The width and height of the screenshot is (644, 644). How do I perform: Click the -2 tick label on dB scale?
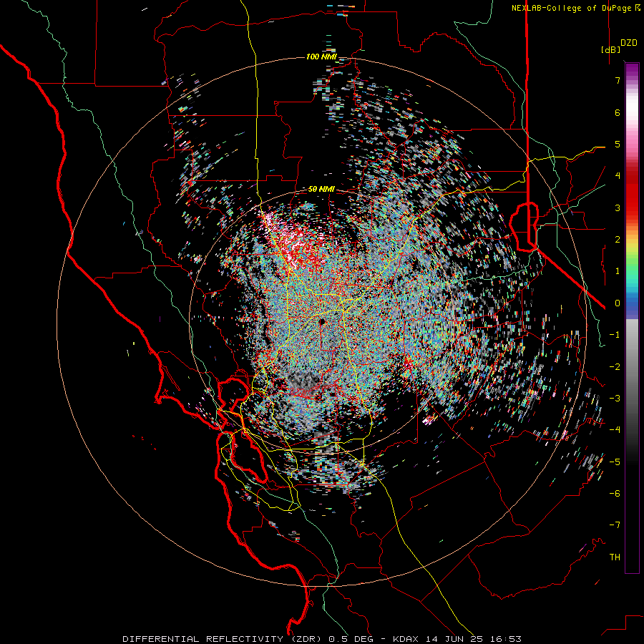tap(615, 367)
